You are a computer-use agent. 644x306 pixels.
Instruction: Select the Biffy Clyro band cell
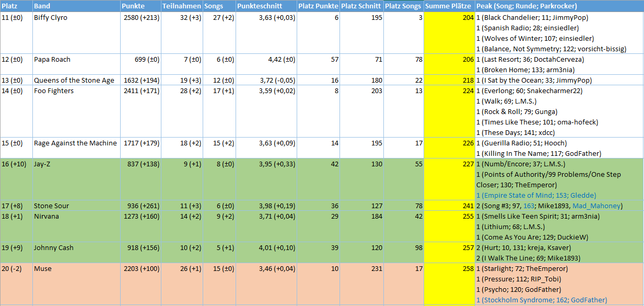pos(76,33)
